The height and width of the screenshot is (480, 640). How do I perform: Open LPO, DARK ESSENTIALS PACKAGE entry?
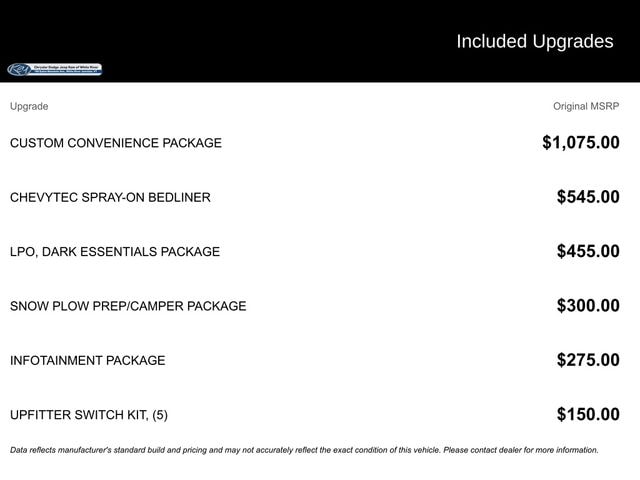pos(115,251)
